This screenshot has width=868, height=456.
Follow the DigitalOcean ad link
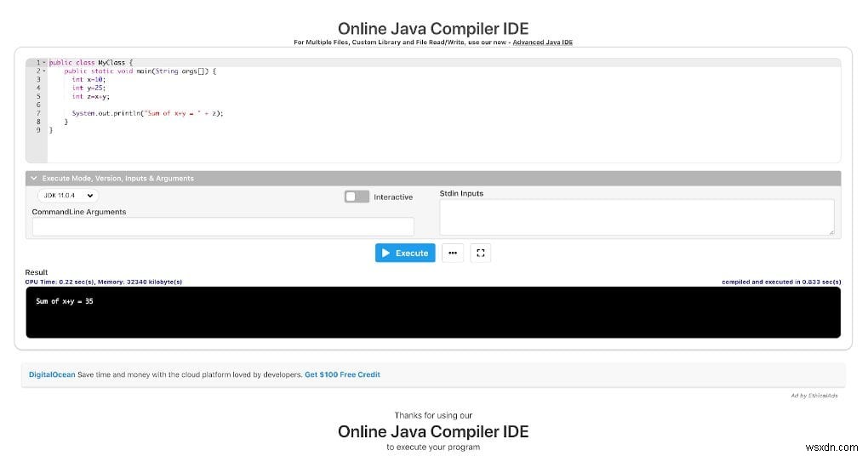click(x=51, y=374)
